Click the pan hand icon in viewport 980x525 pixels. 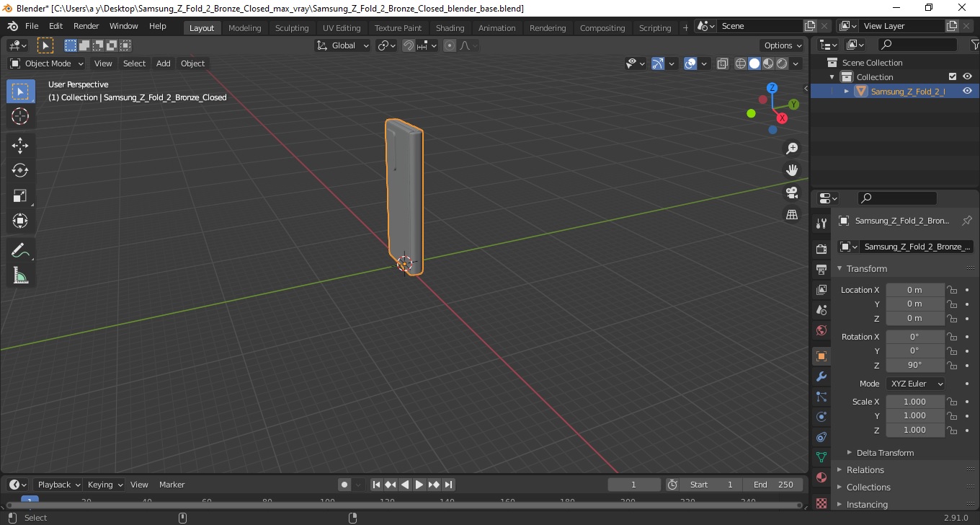point(792,170)
